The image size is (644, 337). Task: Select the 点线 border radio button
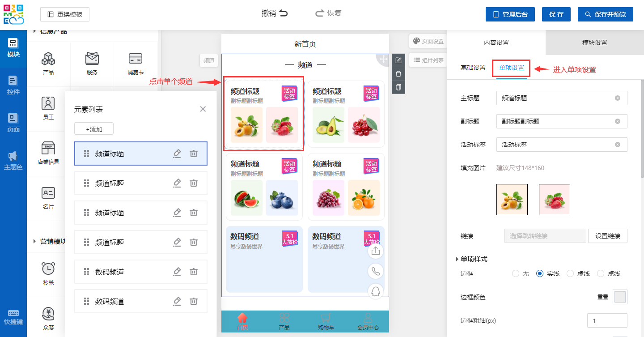point(601,273)
